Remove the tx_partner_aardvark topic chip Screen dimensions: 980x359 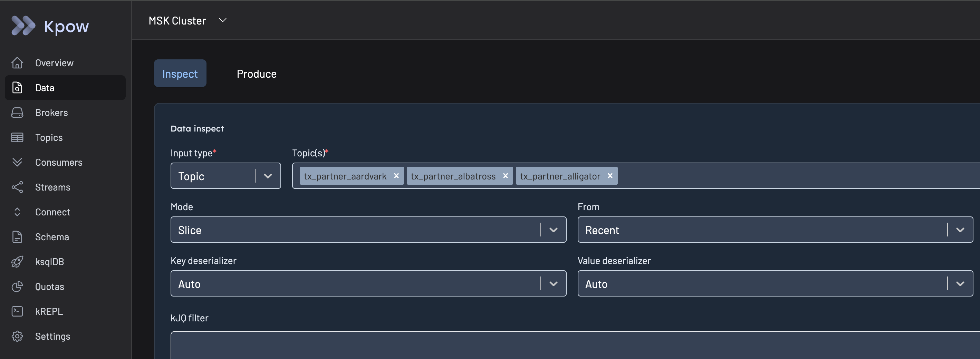396,176
